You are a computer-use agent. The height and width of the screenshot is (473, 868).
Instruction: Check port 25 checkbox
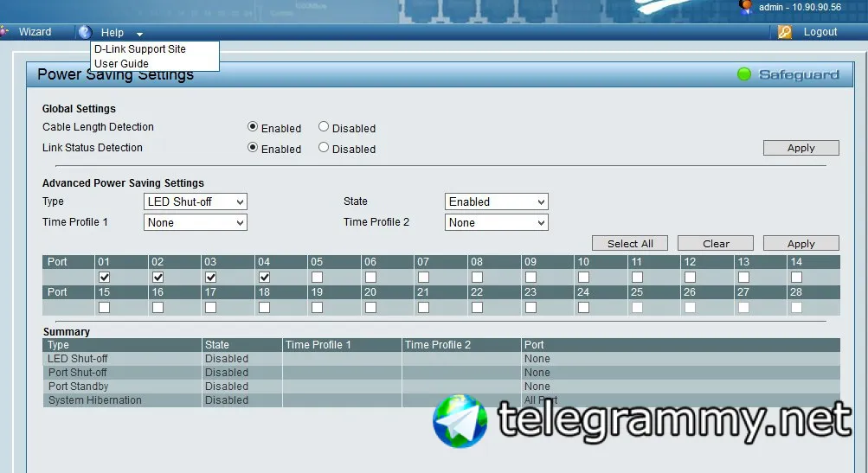(637, 307)
